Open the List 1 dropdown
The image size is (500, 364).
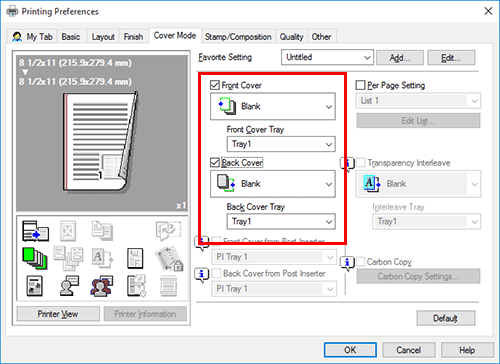(418, 101)
